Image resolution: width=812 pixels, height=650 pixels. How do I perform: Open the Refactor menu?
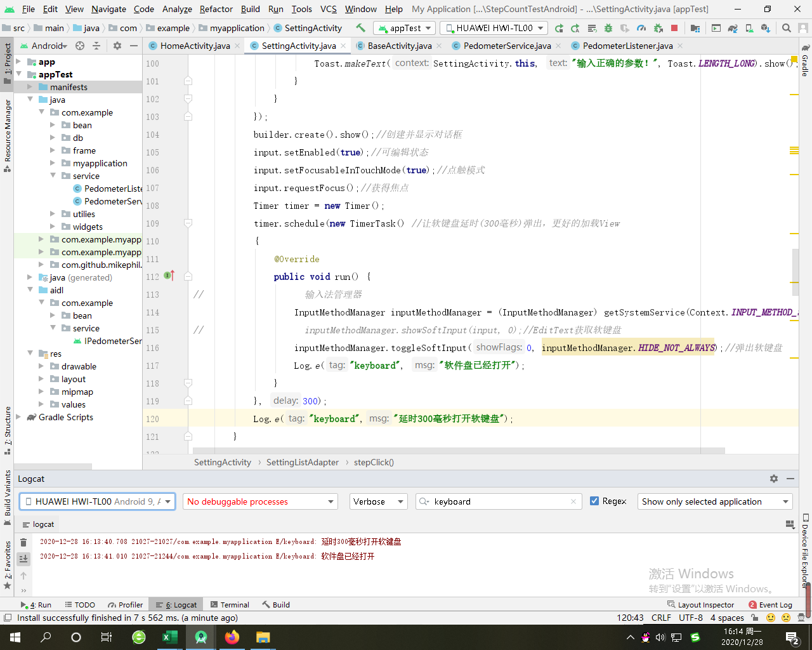coord(216,9)
